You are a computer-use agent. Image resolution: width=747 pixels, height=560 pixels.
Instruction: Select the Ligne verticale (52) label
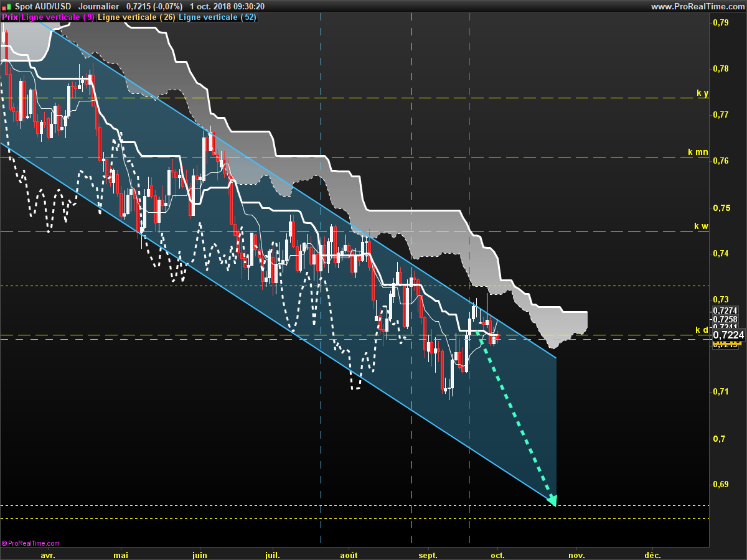[x=217, y=17]
